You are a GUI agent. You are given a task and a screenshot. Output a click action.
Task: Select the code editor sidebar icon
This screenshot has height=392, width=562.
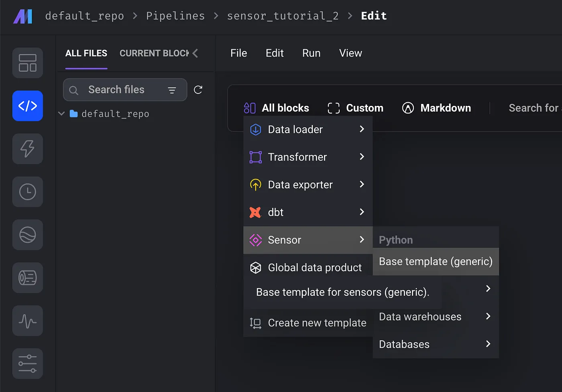tap(28, 106)
